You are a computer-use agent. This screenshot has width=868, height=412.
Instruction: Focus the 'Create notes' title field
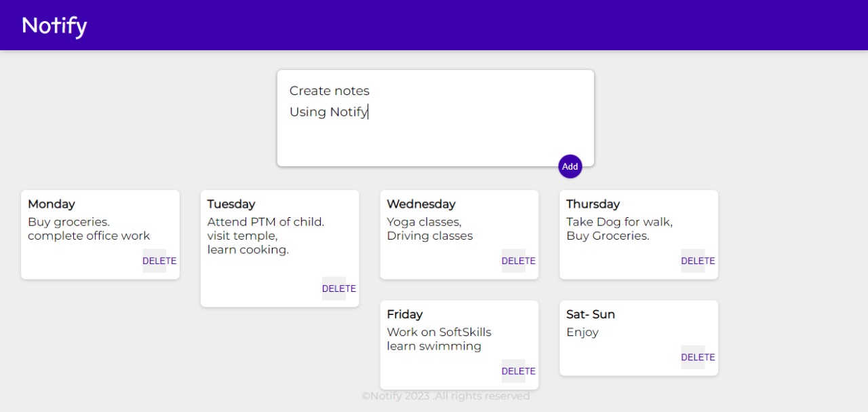pyautogui.click(x=435, y=90)
